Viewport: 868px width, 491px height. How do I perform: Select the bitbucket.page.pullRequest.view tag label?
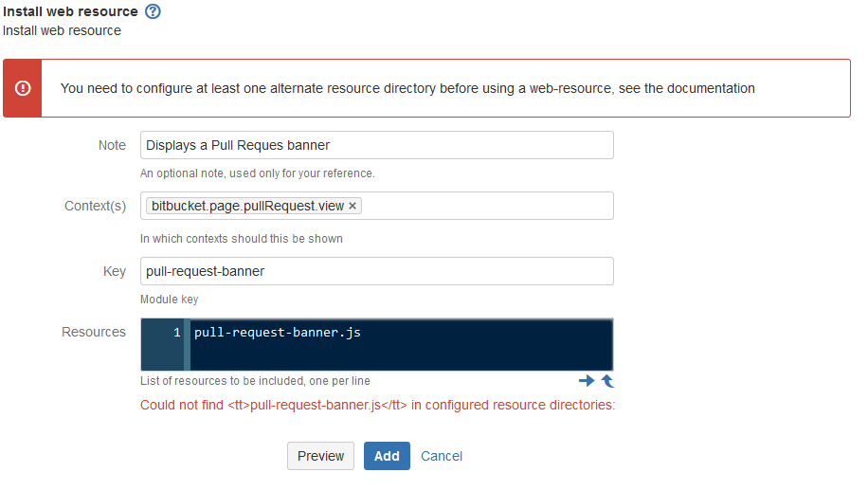(x=248, y=206)
